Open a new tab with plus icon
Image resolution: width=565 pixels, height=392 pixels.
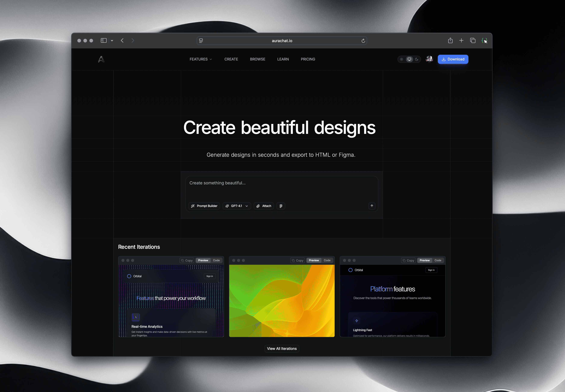[461, 40]
